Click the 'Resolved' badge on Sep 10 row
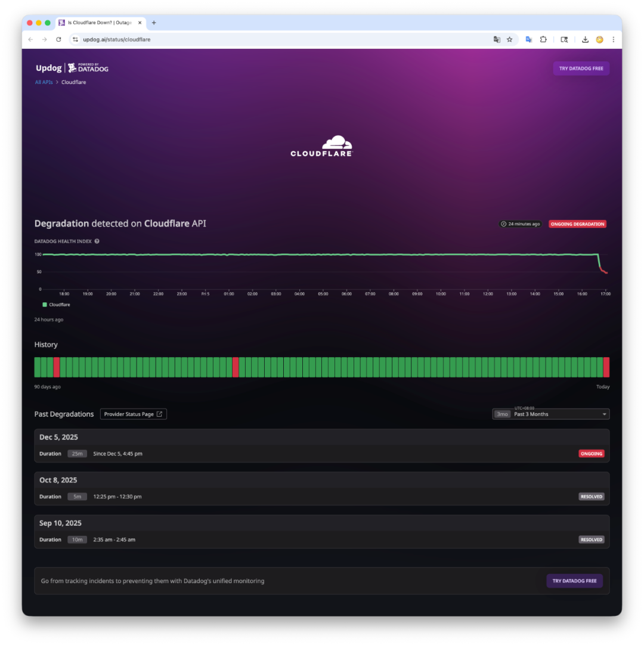This screenshot has height=645, width=644. (592, 539)
